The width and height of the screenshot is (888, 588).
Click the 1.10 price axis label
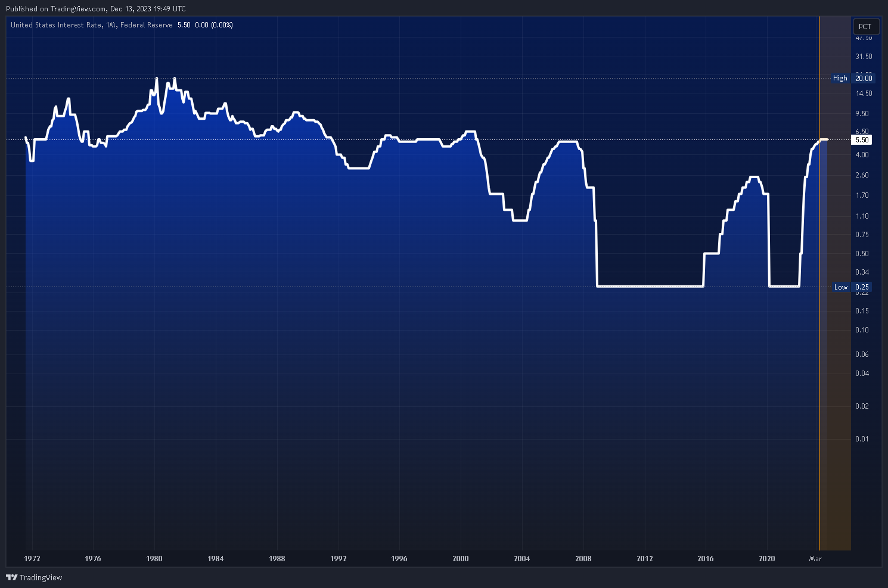[x=862, y=216]
